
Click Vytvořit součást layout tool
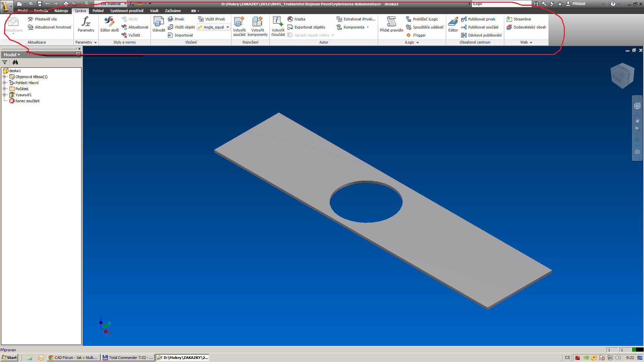(239, 26)
